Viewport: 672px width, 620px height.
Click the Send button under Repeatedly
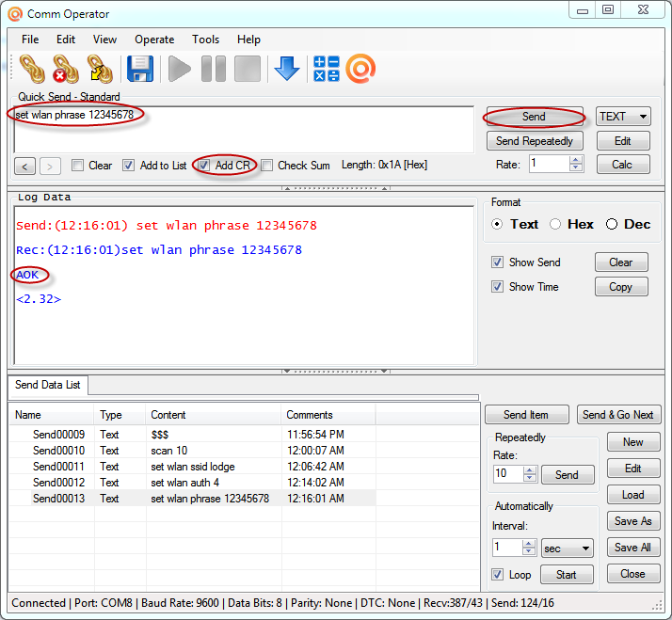point(568,475)
